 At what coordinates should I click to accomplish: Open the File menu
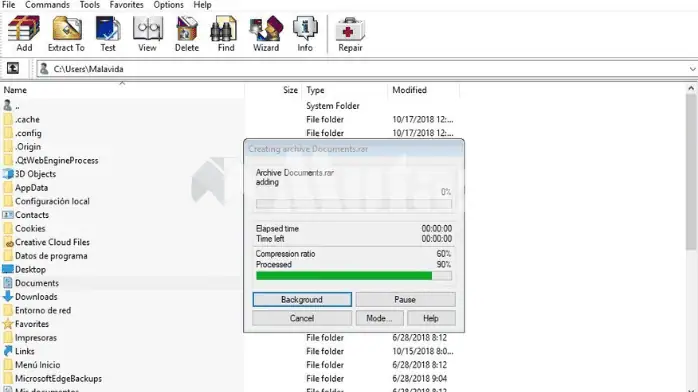point(8,5)
